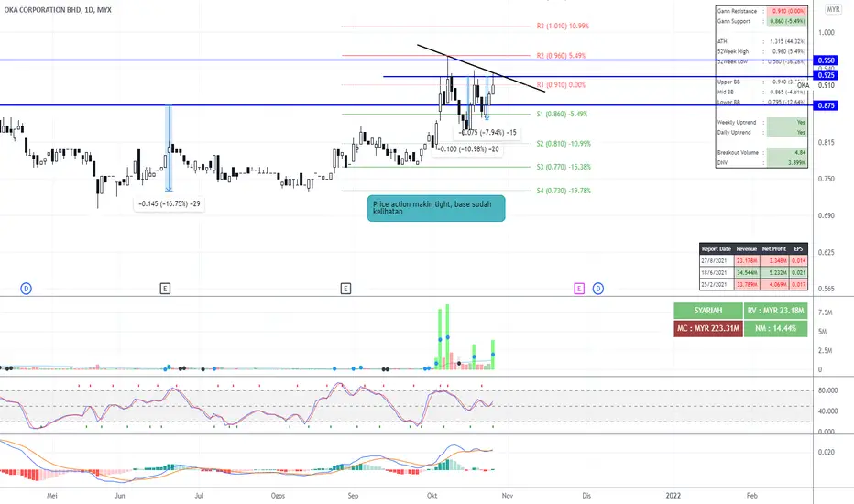The width and height of the screenshot is (854, 504).
Task: Select the text note 'Price action makin tight'
Action: pos(436,208)
